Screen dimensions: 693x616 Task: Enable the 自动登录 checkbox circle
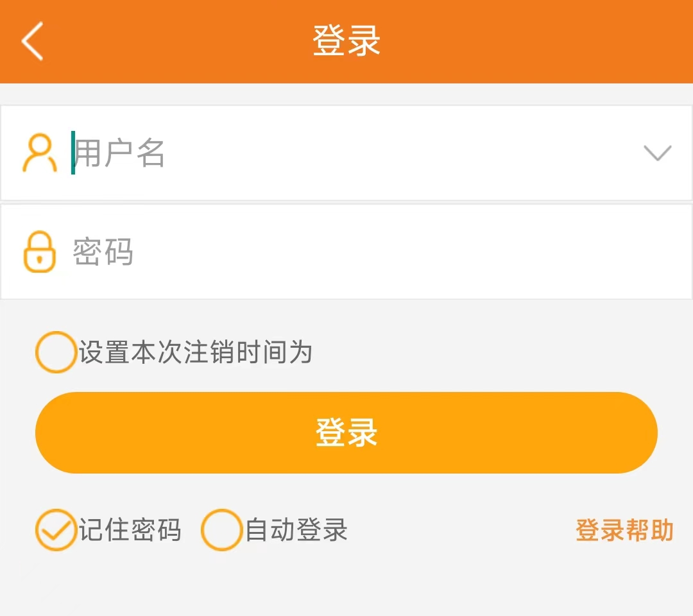pos(221,530)
